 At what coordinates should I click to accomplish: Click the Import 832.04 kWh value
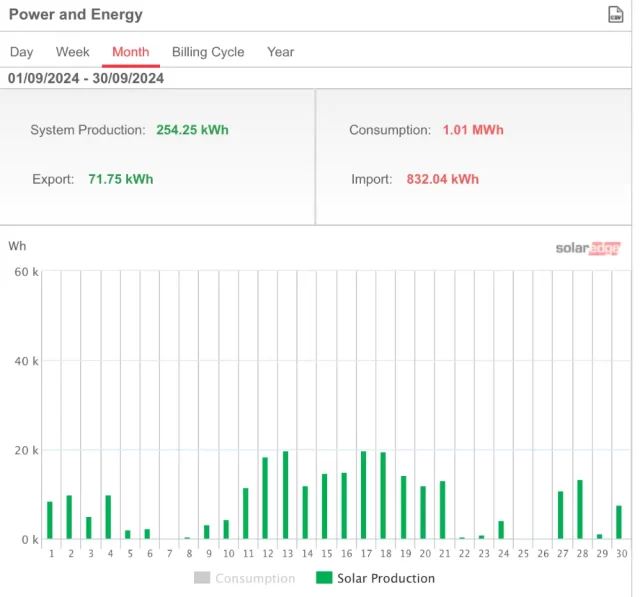(x=442, y=179)
